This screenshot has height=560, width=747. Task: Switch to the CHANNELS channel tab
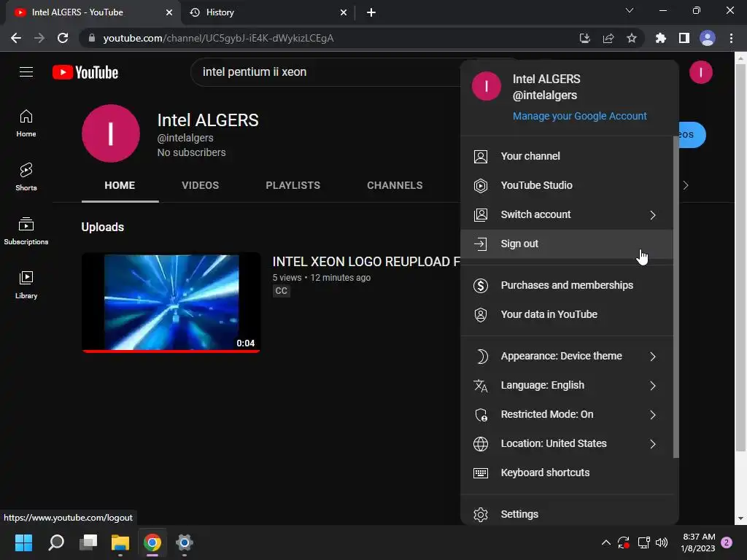point(395,185)
